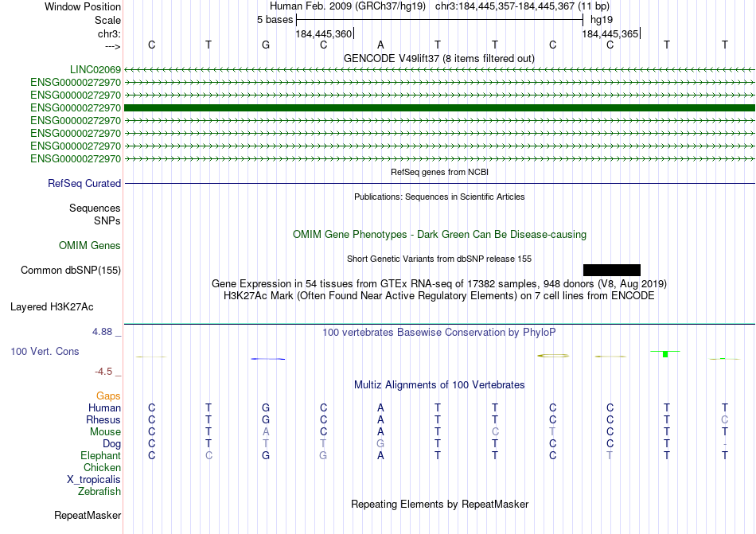
Task: Click 'Multiz Alignments of 100 Vertebrates' title
Action: point(439,385)
